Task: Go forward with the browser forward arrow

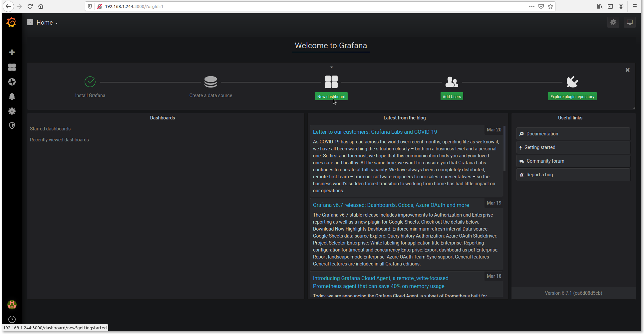Action: coord(19,6)
